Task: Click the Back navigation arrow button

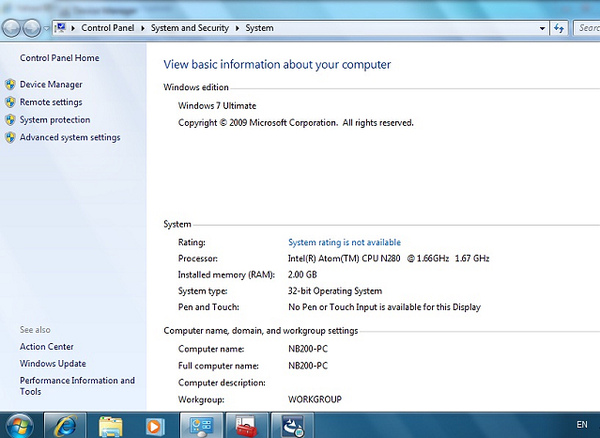Action: coord(11,28)
